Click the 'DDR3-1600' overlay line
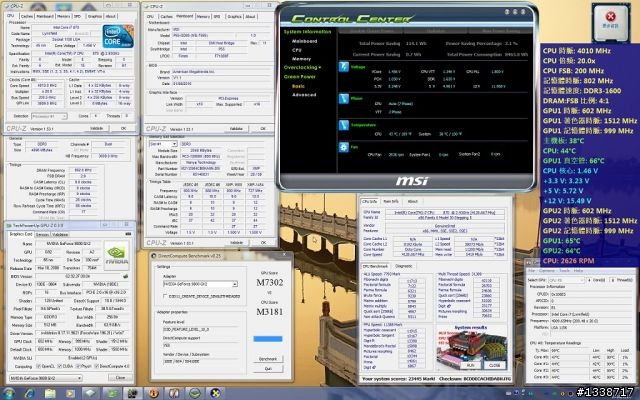The width and height of the screenshot is (640, 400). (x=582, y=91)
